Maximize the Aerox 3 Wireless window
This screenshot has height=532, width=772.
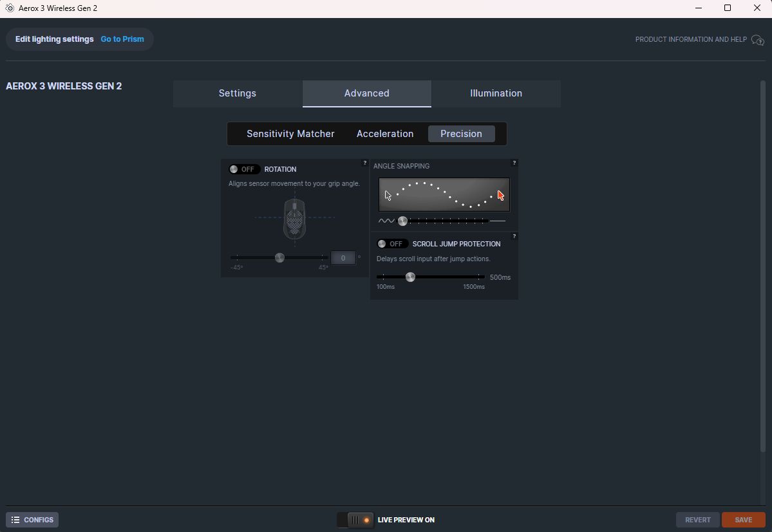[728, 8]
